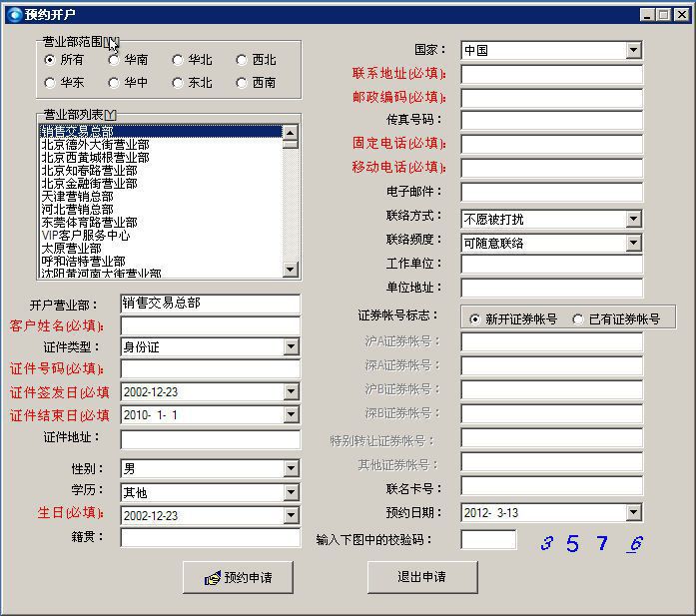
Task: Click the 电子邮件 email field
Action: [552, 192]
